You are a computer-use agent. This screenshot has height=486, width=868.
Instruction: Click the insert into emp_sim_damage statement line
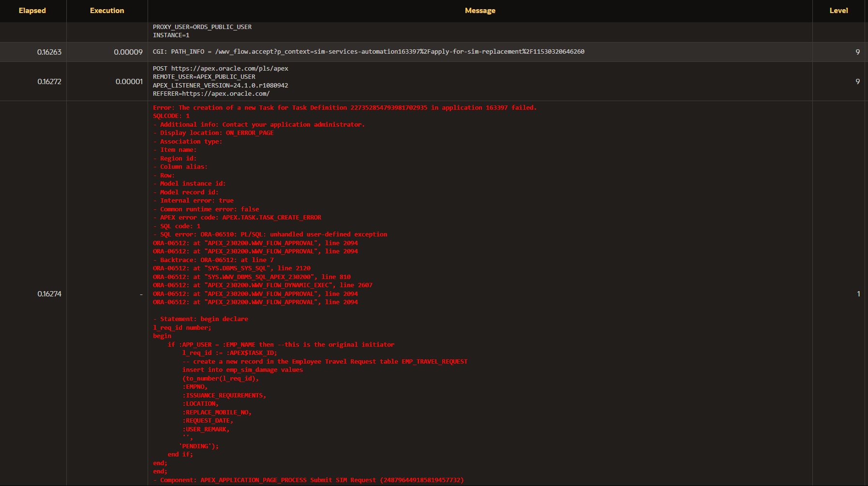click(242, 370)
